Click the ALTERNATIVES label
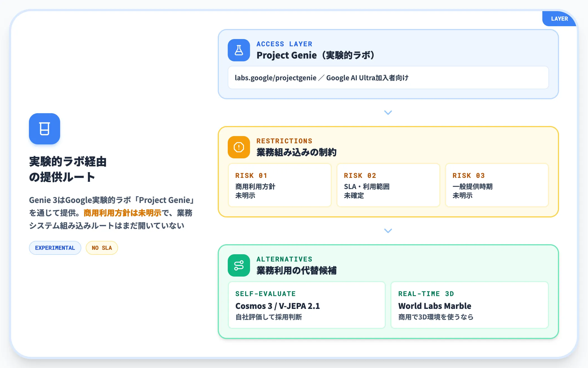The width and height of the screenshot is (588, 368). tap(284, 259)
